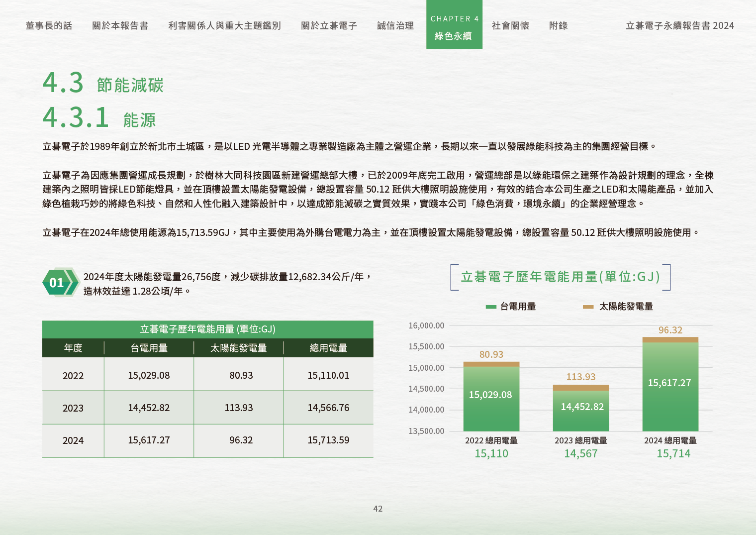The width and height of the screenshot is (756, 535).
Task: Select the CHAPTER 4 綠色永續 tab
Action: 454,24
